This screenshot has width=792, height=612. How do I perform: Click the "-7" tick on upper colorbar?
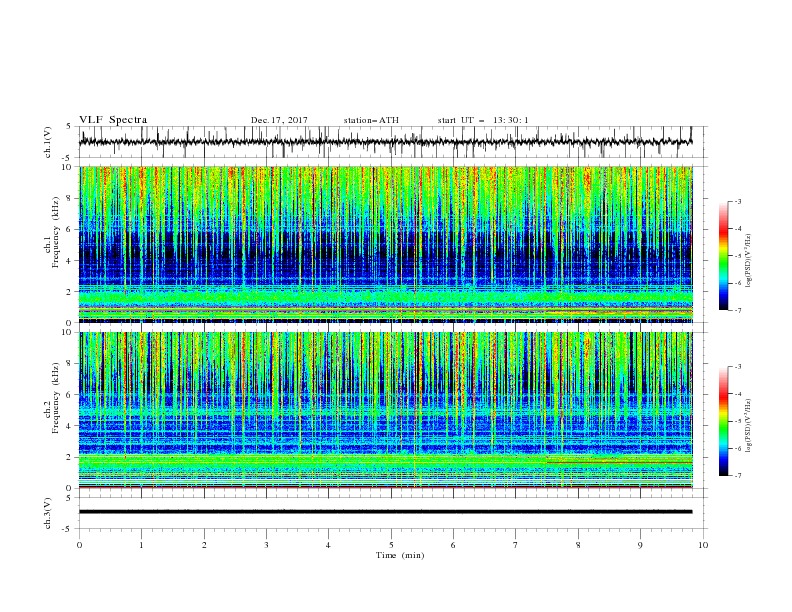pyautogui.click(x=738, y=310)
